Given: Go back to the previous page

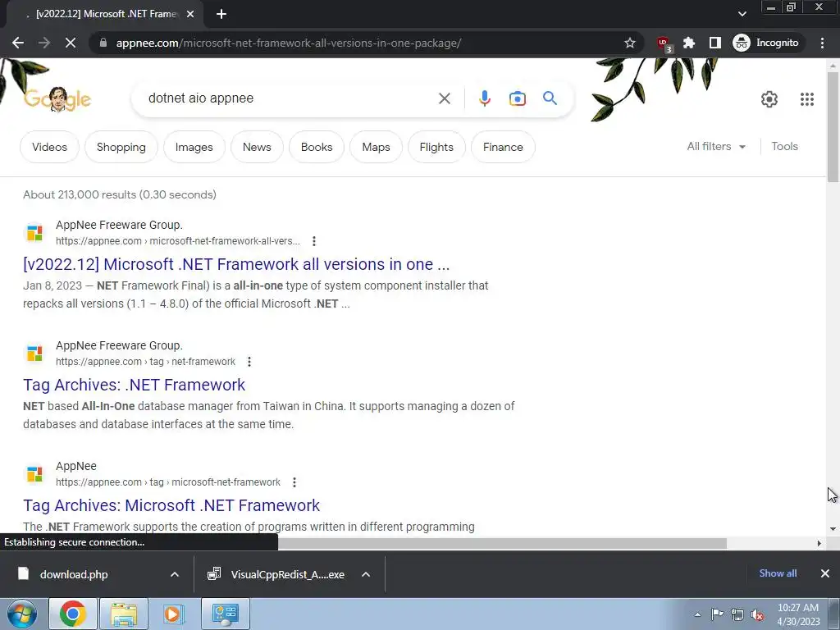Looking at the screenshot, I should [18, 43].
